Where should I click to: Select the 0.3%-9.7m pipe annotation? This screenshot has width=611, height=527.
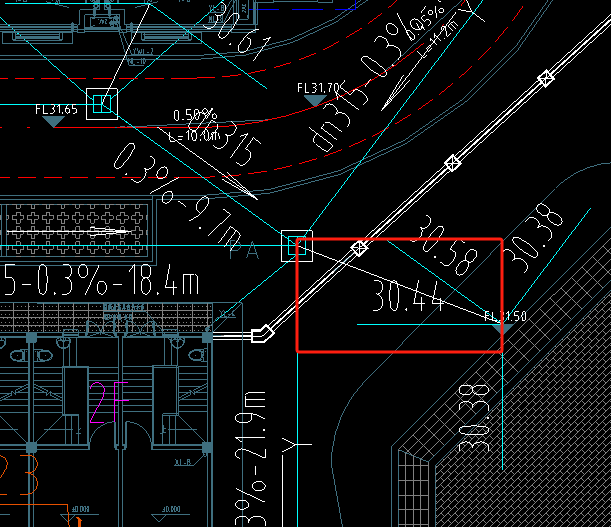177,198
